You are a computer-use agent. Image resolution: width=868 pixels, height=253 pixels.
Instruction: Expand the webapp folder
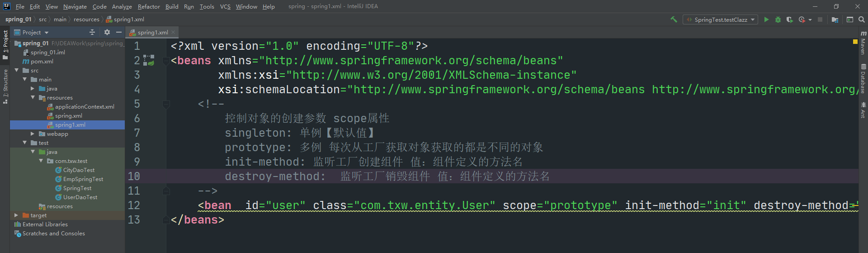point(33,134)
